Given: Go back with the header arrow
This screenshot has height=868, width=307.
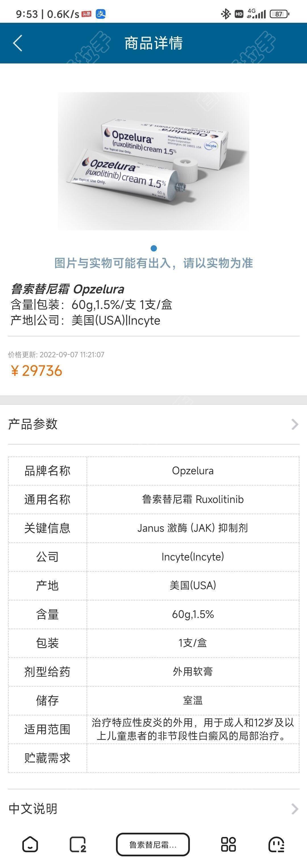Looking at the screenshot, I should pos(18,43).
